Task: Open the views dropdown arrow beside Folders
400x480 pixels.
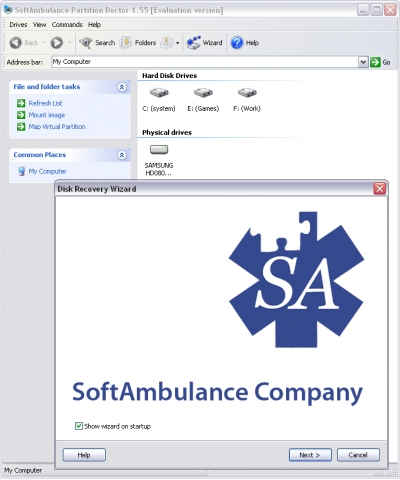Action: point(177,43)
